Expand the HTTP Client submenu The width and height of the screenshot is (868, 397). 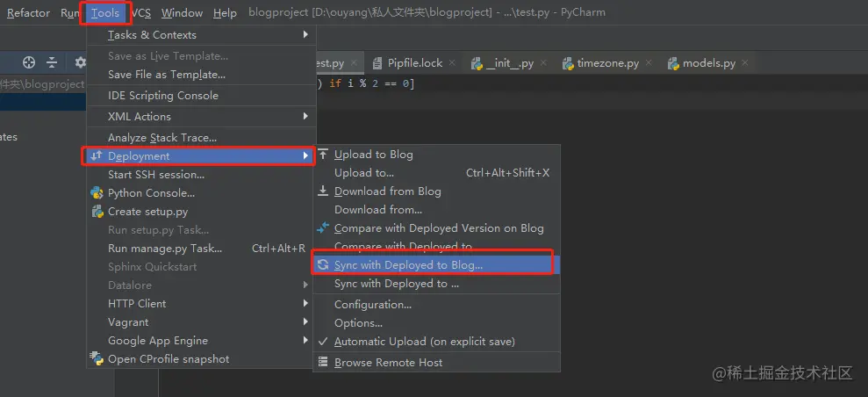(x=202, y=303)
